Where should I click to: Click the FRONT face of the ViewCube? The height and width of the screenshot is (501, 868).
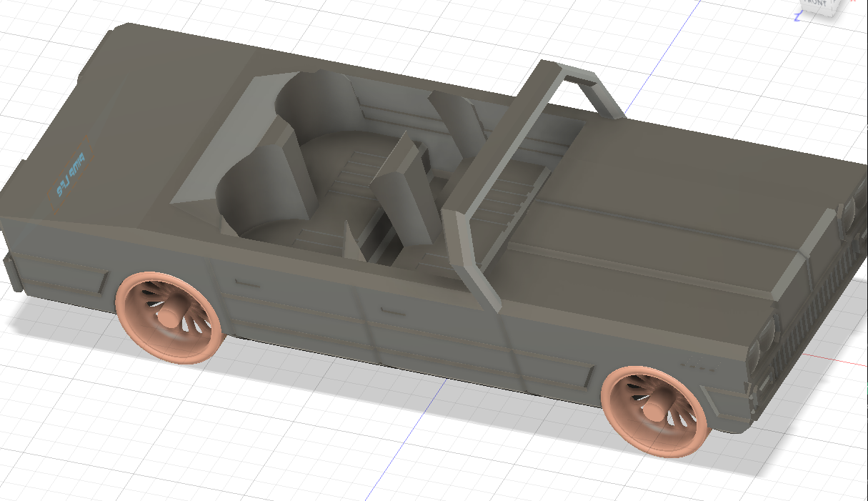[x=814, y=4]
